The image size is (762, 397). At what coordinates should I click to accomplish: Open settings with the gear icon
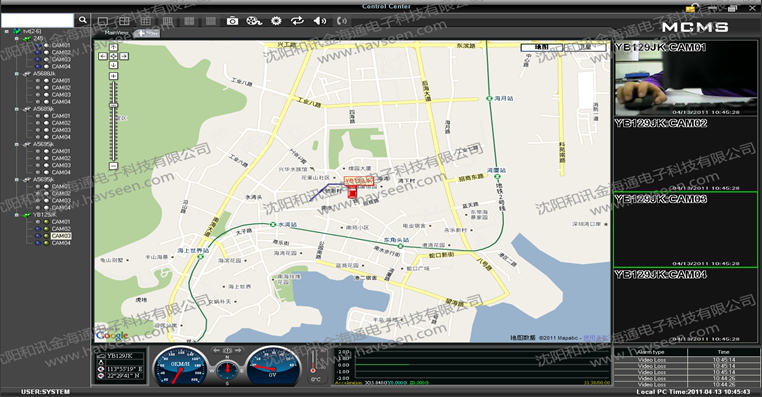pyautogui.click(x=276, y=21)
